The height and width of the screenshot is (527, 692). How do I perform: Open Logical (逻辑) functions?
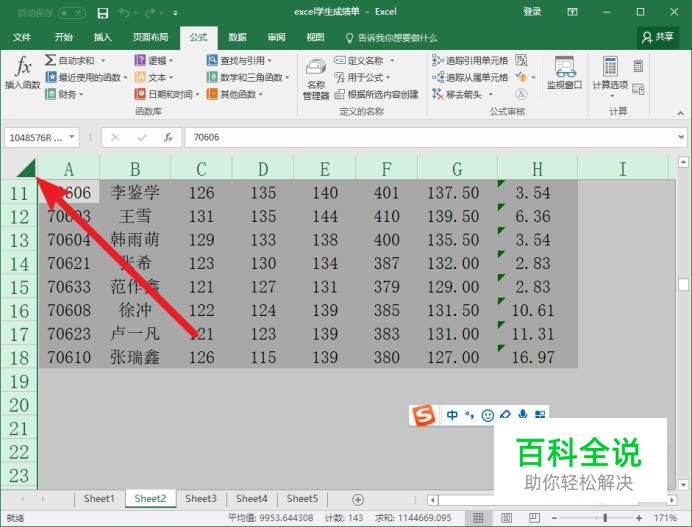tap(154, 60)
